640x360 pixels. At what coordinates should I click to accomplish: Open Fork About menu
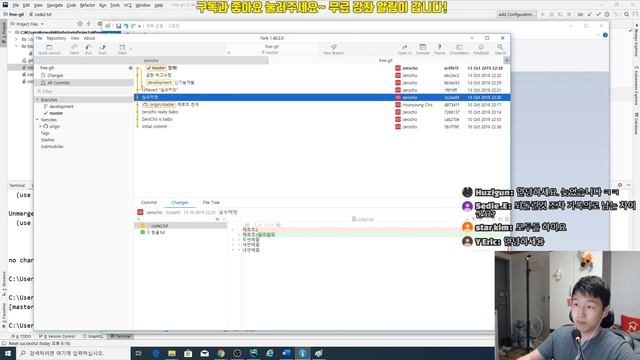(89, 38)
